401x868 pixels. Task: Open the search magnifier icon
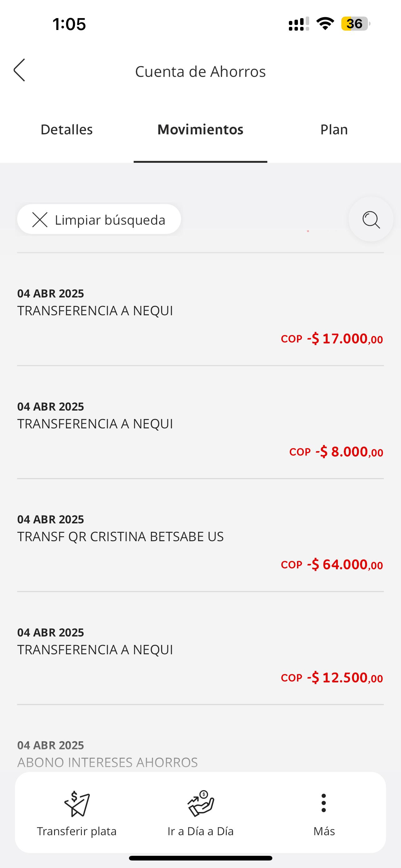[x=371, y=220]
